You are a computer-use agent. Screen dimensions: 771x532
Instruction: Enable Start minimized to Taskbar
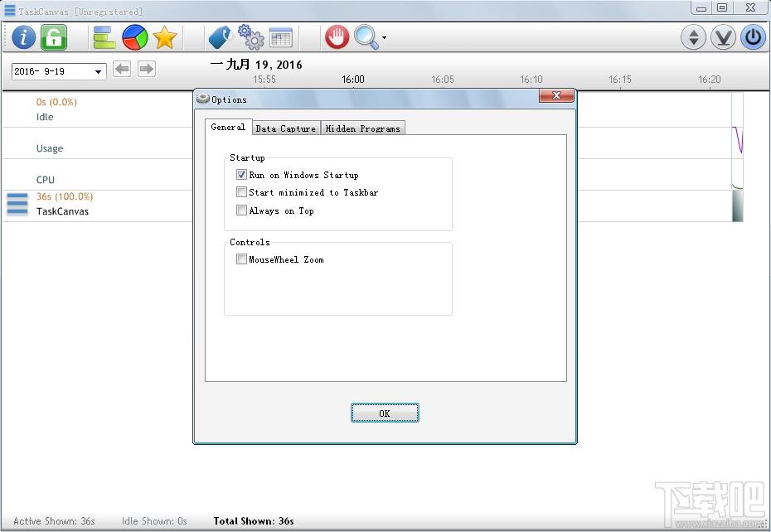241,191
